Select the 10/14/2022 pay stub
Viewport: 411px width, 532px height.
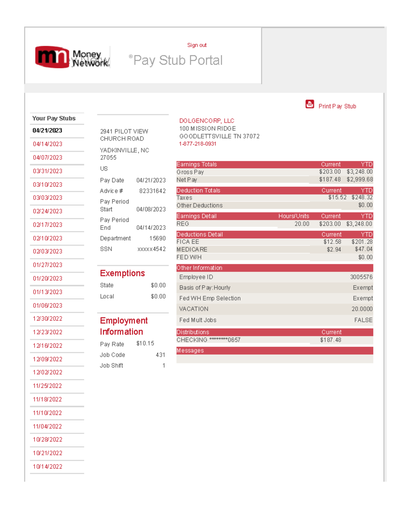[x=48, y=467]
